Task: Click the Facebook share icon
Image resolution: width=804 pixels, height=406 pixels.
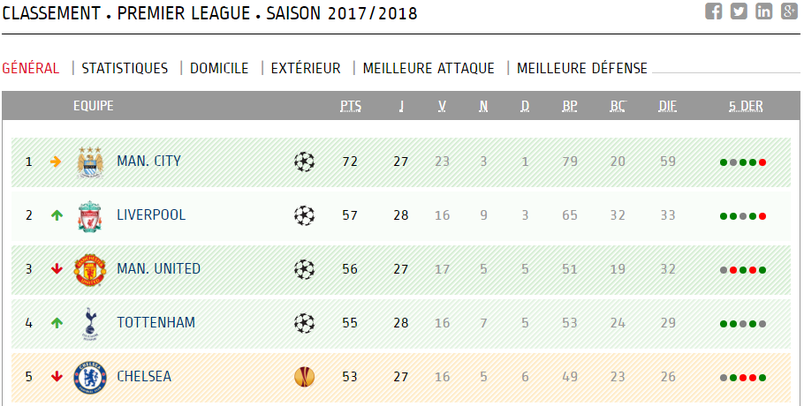Action: pos(713,11)
